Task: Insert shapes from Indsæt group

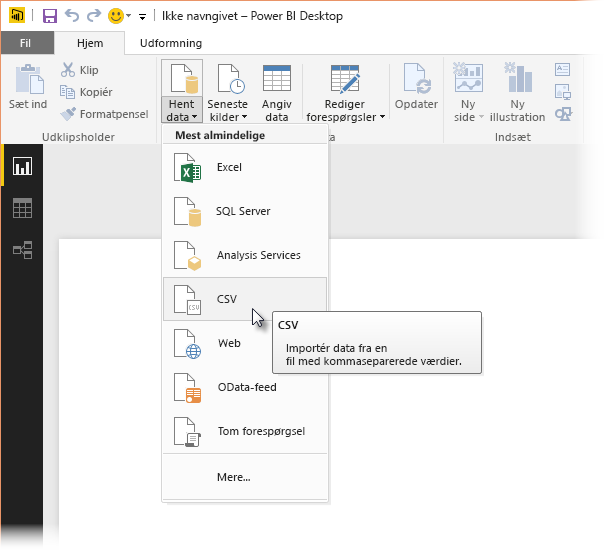Action: pos(563,114)
